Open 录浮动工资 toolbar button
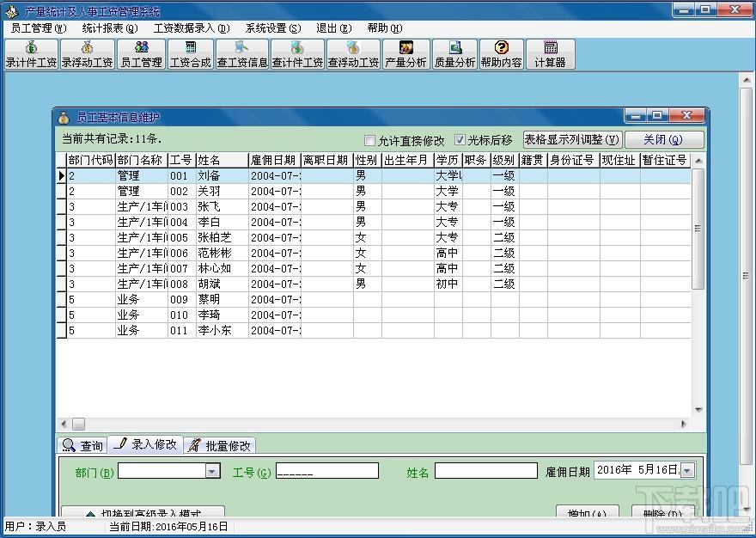This screenshot has width=756, height=538. pyautogui.click(x=88, y=54)
